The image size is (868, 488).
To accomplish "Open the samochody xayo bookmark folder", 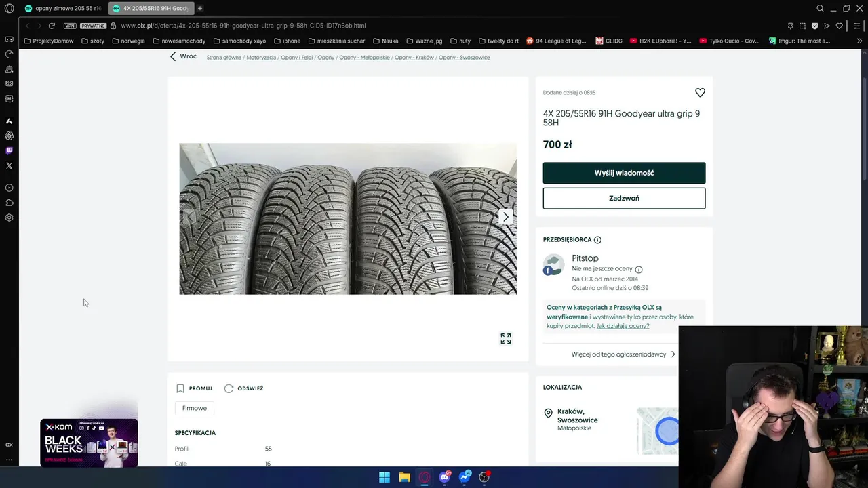I will [x=239, y=41].
